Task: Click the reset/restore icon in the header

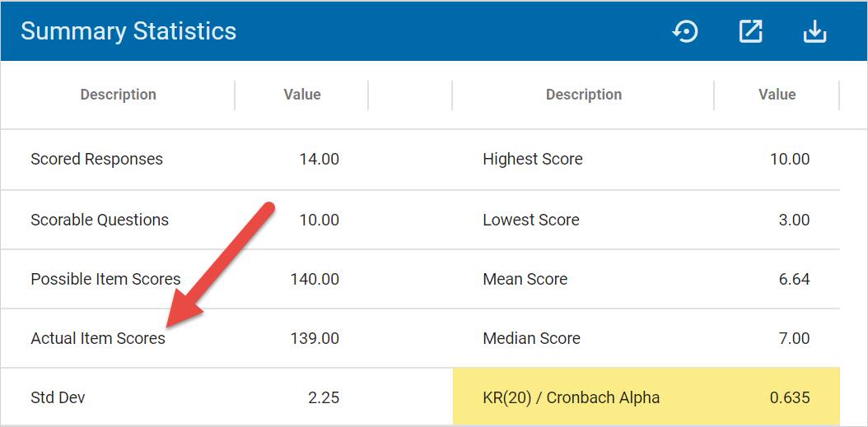Action: point(685,32)
